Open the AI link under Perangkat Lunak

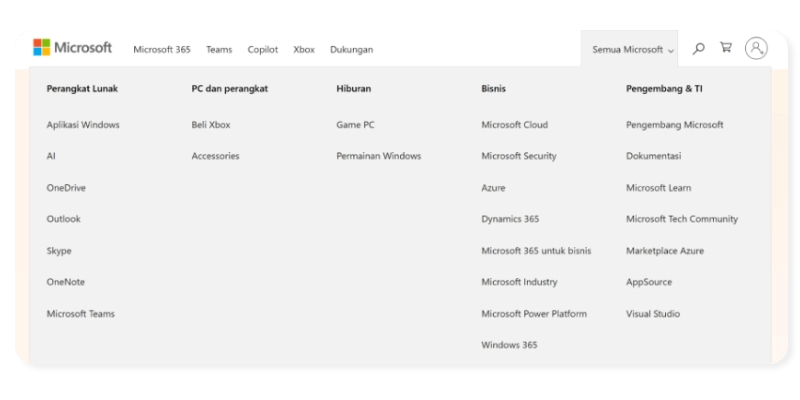click(51, 156)
